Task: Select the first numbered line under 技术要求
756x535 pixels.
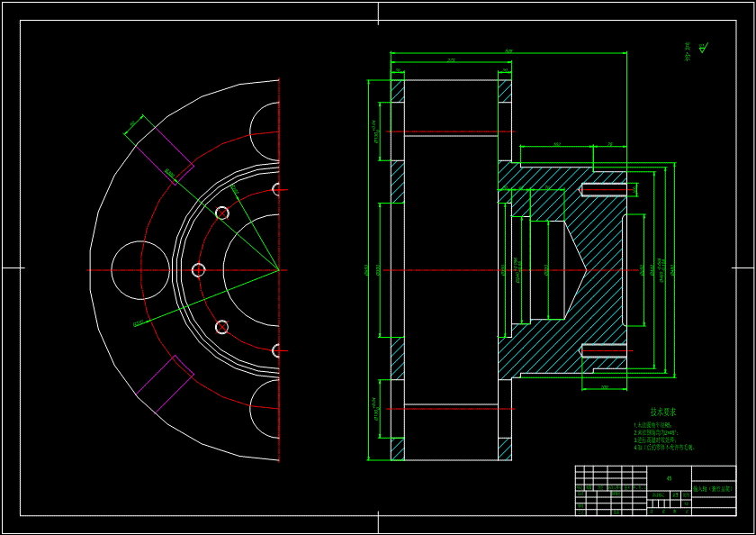Action: pyautogui.click(x=653, y=425)
